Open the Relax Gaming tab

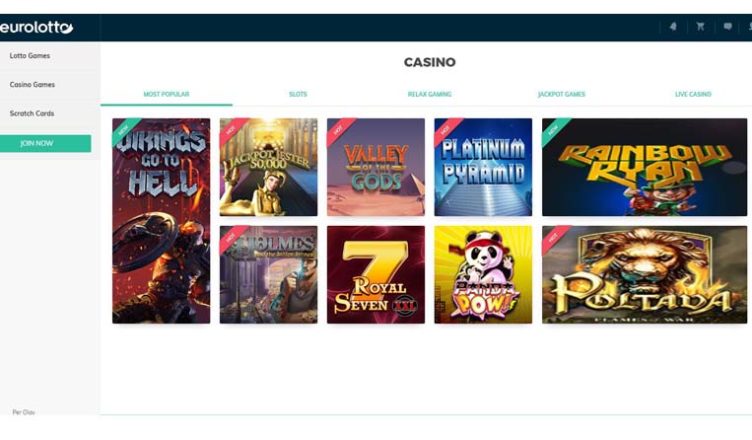click(429, 94)
